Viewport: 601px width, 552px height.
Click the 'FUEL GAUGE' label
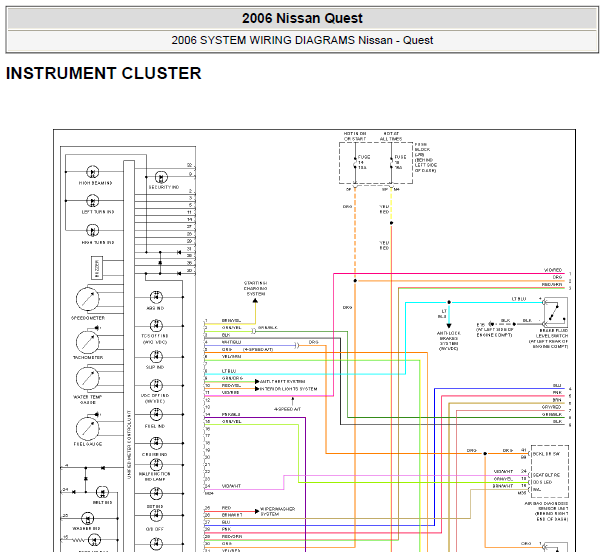(x=88, y=444)
